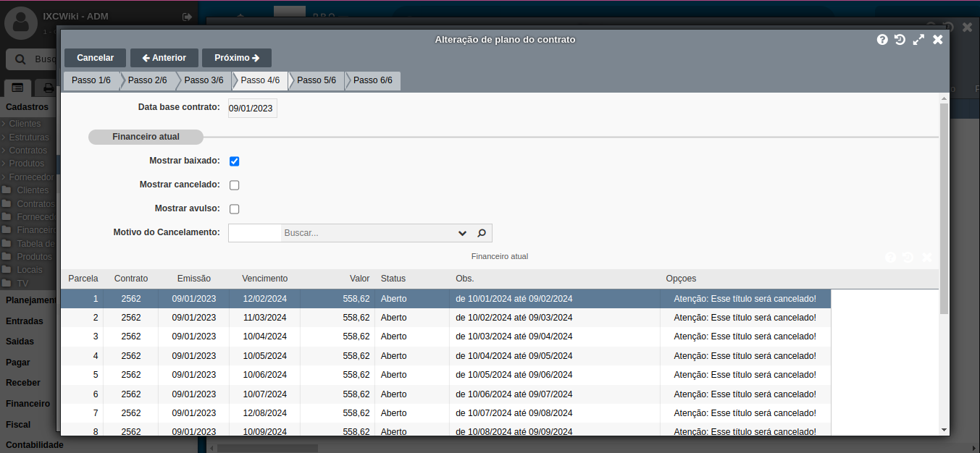Go to step Passo 6/6
980x453 pixels.
(x=373, y=80)
